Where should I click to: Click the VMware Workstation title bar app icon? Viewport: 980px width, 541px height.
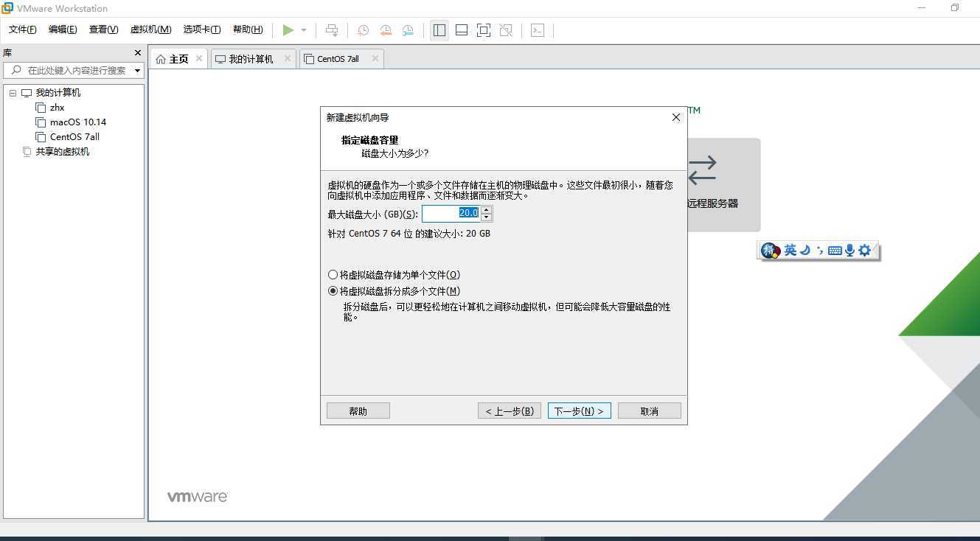[8, 8]
